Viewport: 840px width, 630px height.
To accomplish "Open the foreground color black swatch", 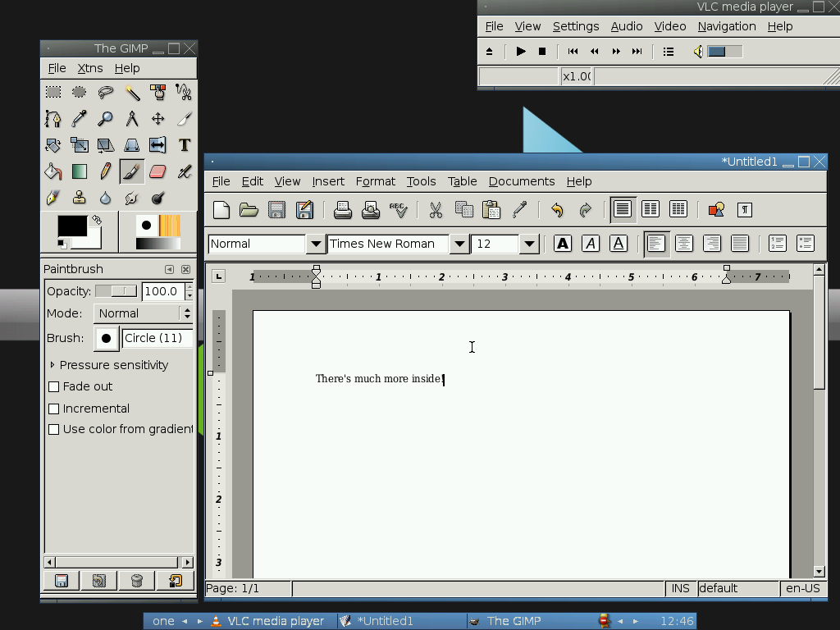I will click(x=72, y=226).
